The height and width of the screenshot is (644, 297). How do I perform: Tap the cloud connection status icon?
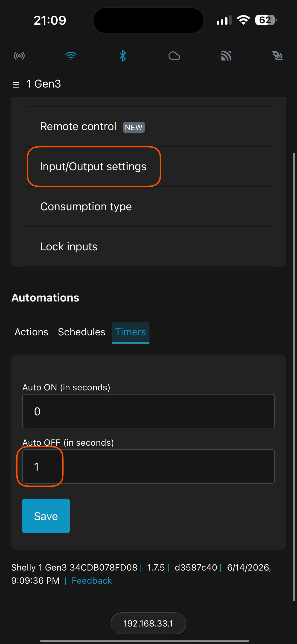[x=174, y=56]
